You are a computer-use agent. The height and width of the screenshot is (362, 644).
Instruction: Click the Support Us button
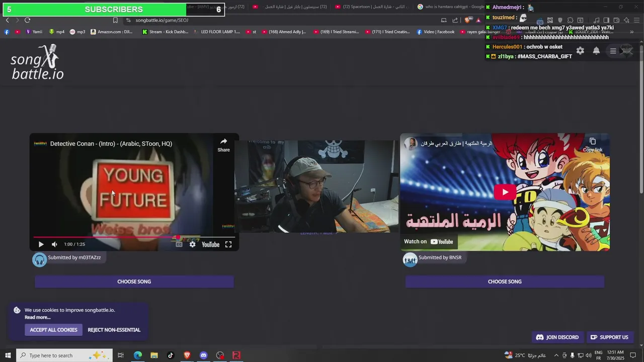click(x=609, y=337)
